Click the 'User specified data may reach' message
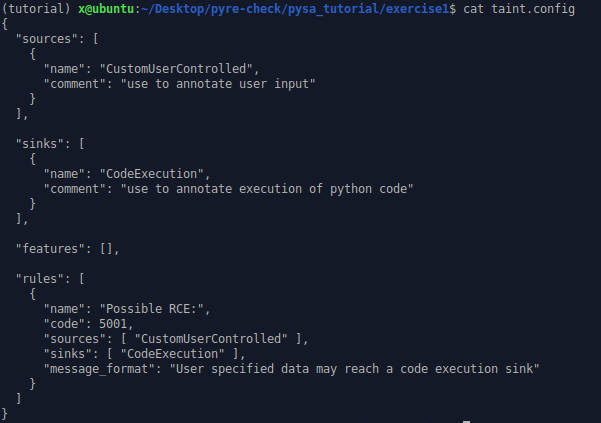The height and width of the screenshot is (423, 601). point(278,369)
